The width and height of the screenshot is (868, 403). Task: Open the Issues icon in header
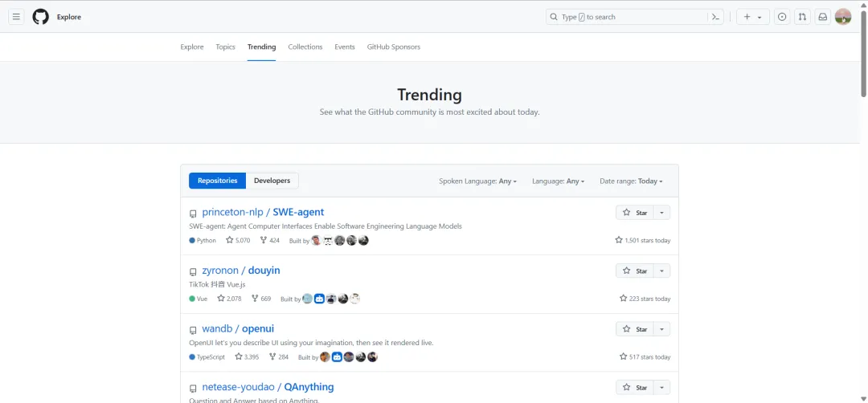782,17
